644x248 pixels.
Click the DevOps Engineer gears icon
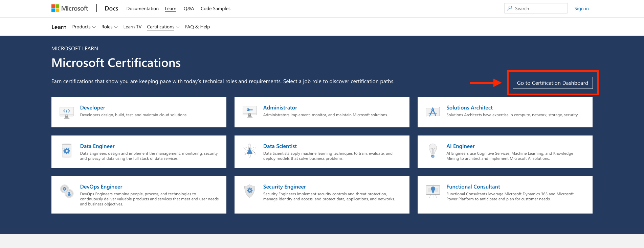67,191
